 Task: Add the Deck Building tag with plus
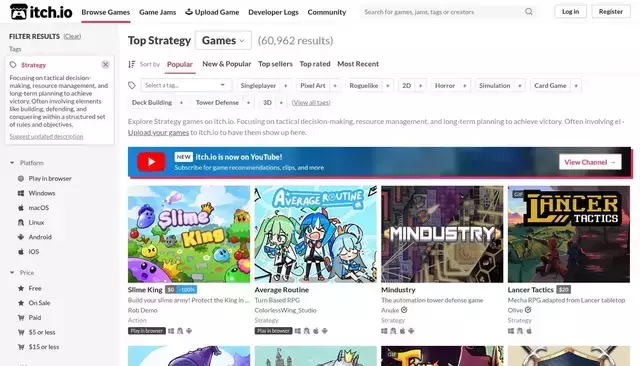[181, 102]
